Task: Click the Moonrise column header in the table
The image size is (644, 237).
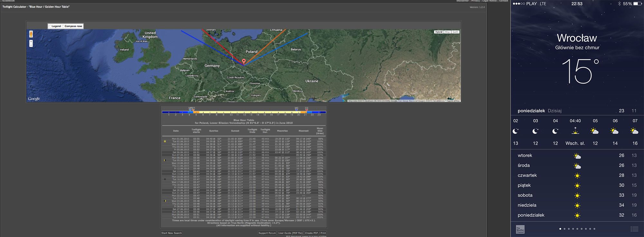Action: click(282, 131)
